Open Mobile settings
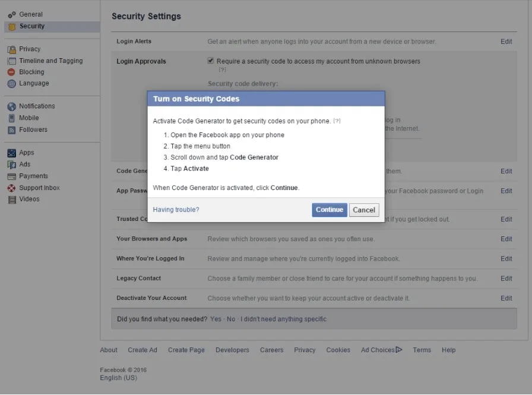532x395 pixels. pos(29,118)
